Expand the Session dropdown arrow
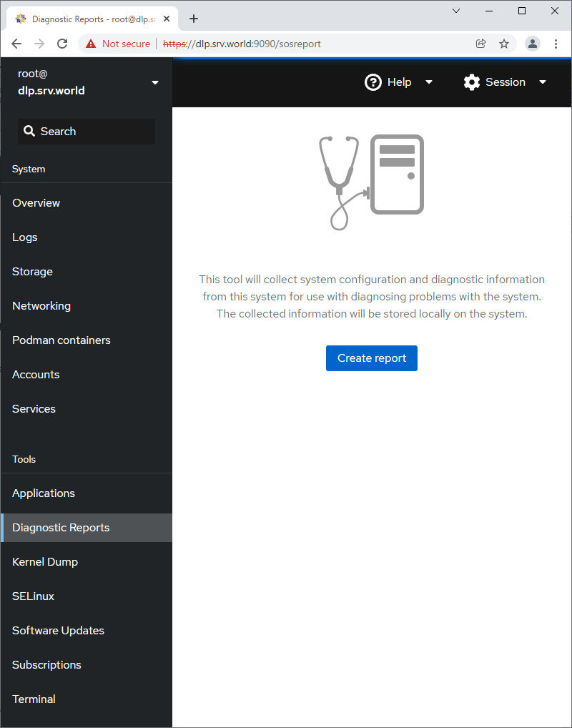 [543, 82]
